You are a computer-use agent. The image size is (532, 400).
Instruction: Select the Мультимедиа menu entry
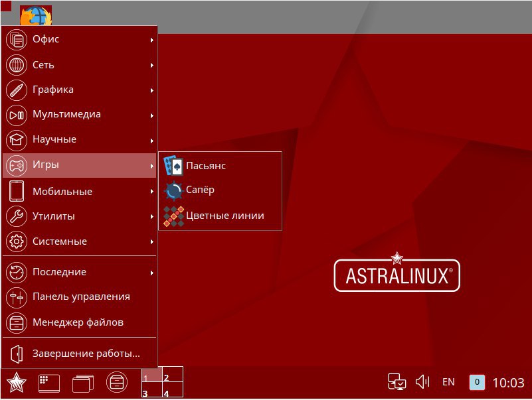pos(80,115)
